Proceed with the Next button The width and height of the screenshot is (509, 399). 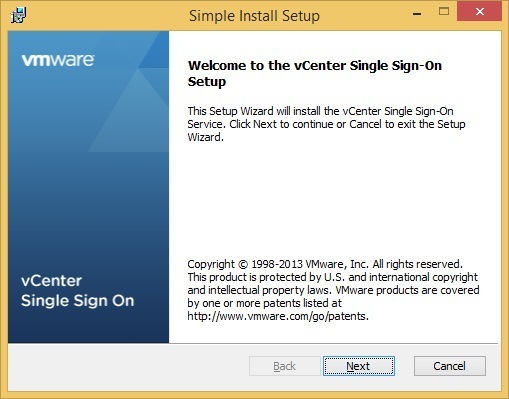pyautogui.click(x=359, y=366)
